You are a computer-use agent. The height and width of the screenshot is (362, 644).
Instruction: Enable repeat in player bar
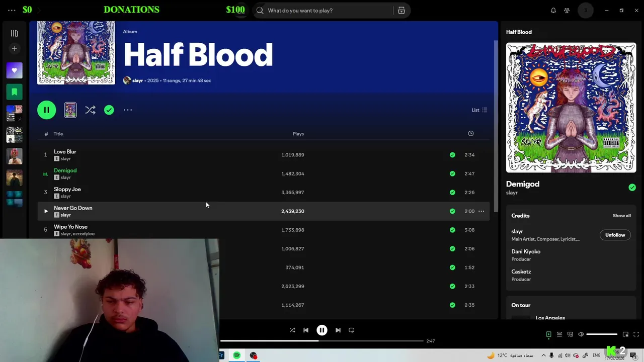tap(352, 330)
